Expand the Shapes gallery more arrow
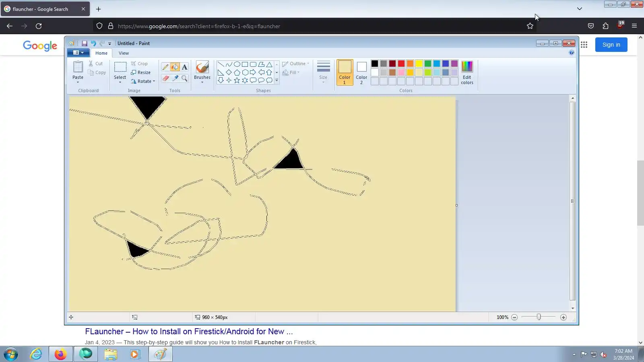644x362 pixels. click(277, 80)
